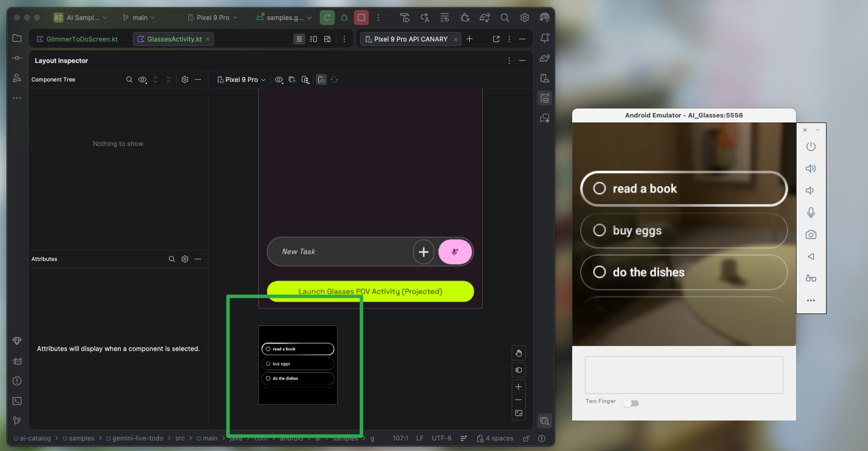Viewport: 868px width, 451px height.
Task: Select the Pixel 9 Pro API CANARY tab
Action: pyautogui.click(x=410, y=38)
